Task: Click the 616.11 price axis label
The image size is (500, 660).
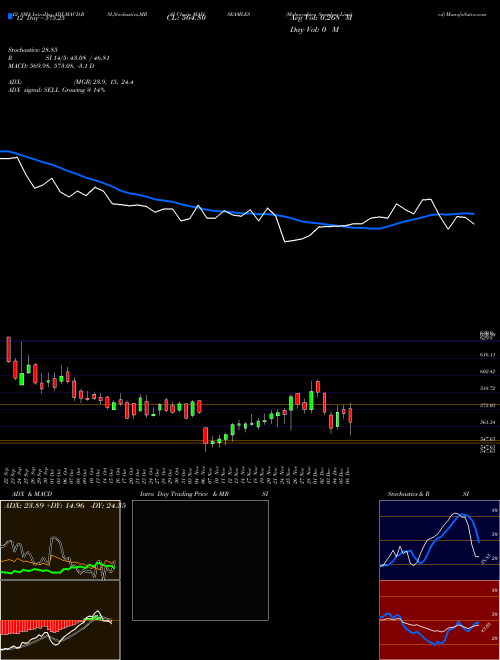Action: (487, 355)
